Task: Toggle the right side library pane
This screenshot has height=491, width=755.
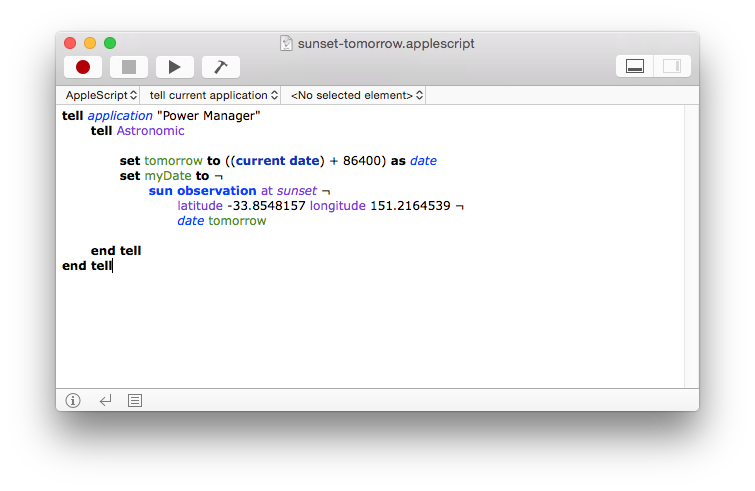Action: [x=672, y=66]
